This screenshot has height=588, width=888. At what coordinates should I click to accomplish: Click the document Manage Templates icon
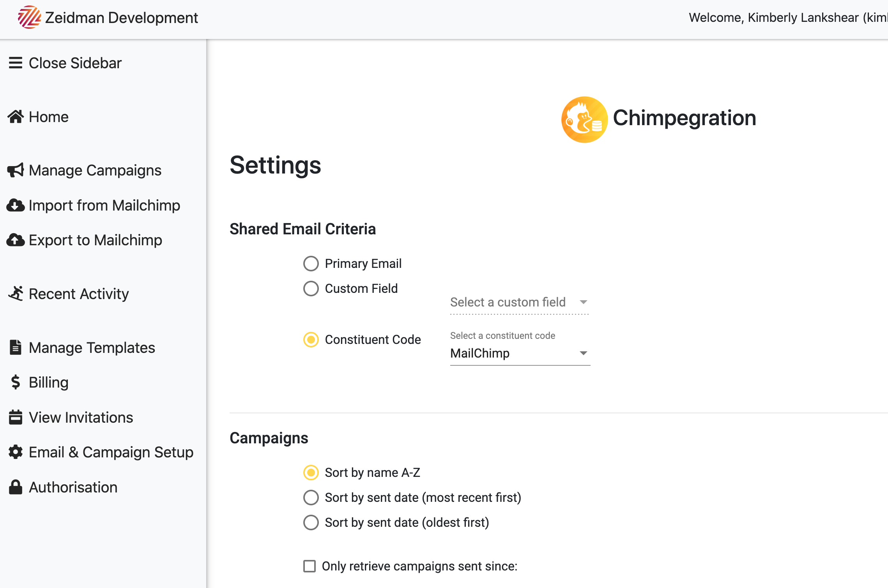pyautogui.click(x=16, y=347)
